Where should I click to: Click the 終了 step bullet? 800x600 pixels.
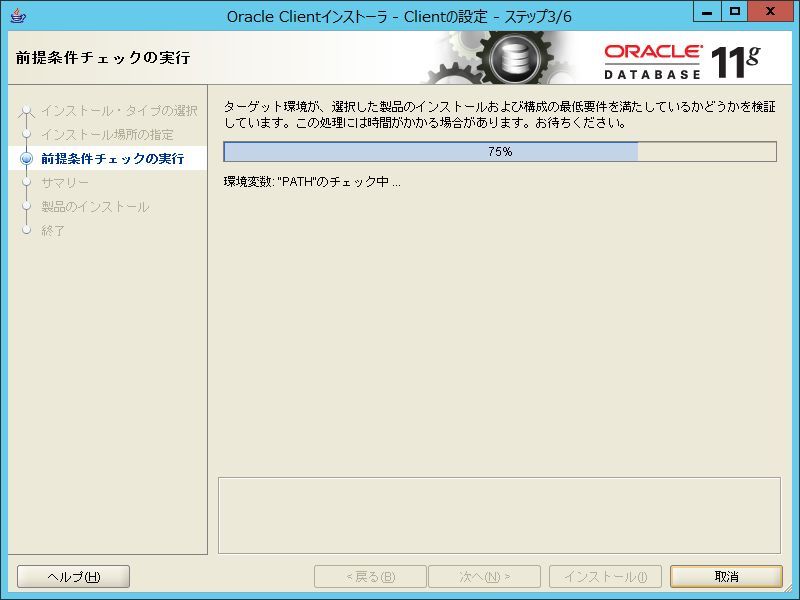[x=27, y=230]
